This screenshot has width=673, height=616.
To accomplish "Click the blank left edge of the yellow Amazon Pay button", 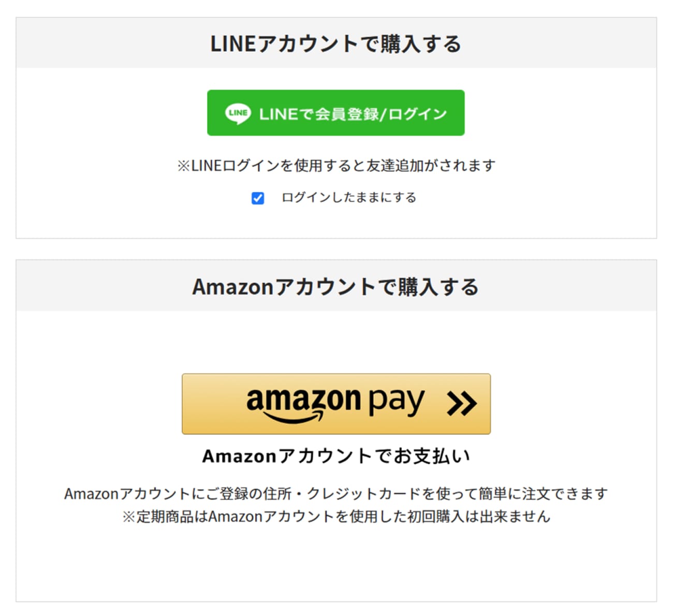I will (x=207, y=404).
